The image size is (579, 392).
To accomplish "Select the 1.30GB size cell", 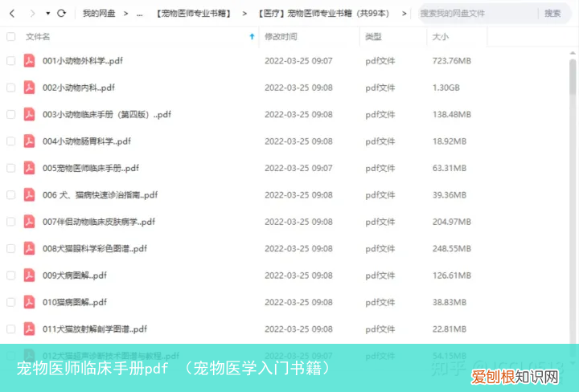I will pyautogui.click(x=446, y=88).
